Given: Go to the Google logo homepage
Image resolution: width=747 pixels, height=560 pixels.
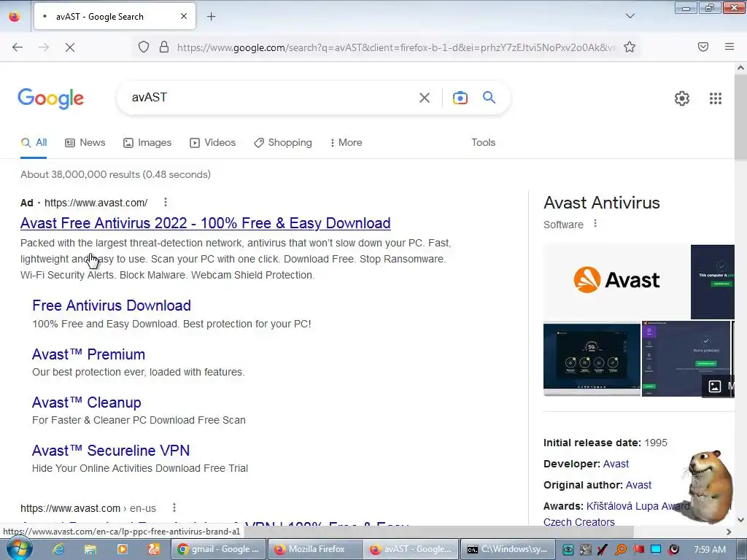Looking at the screenshot, I should 51,98.
